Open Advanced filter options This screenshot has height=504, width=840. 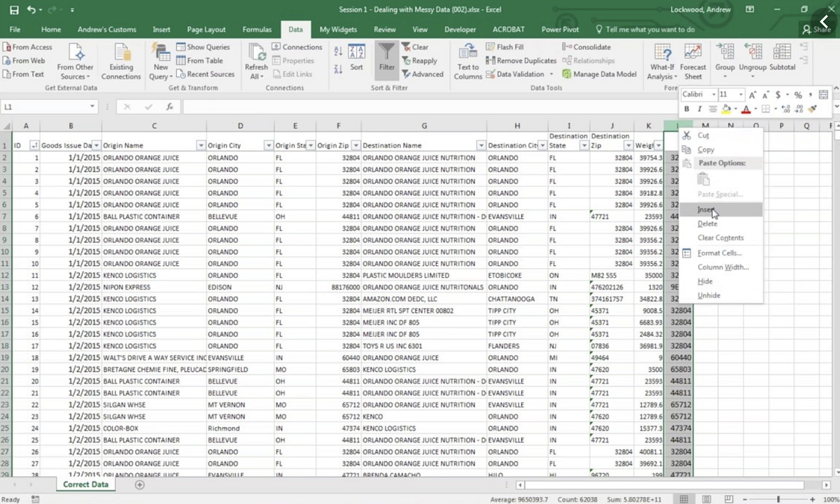[x=423, y=74]
